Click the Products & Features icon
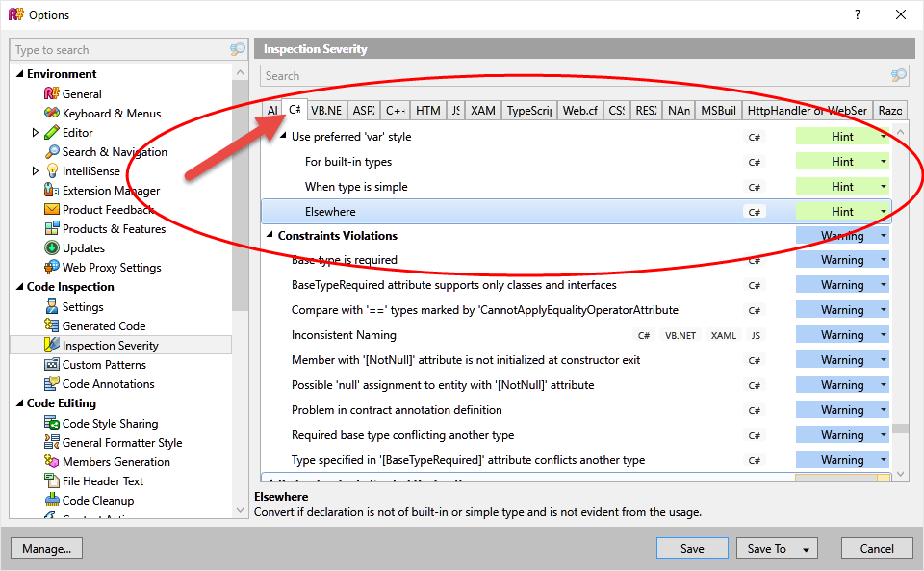 (52, 228)
